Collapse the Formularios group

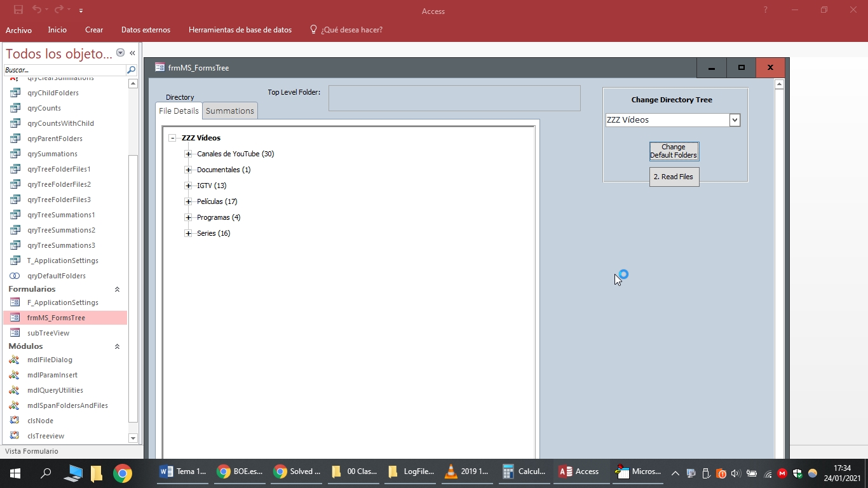tap(117, 289)
